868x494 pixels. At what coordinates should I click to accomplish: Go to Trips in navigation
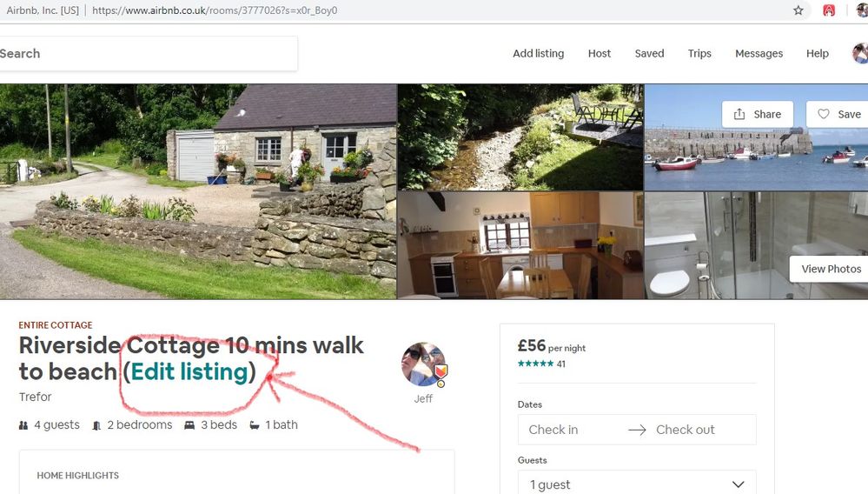[699, 54]
